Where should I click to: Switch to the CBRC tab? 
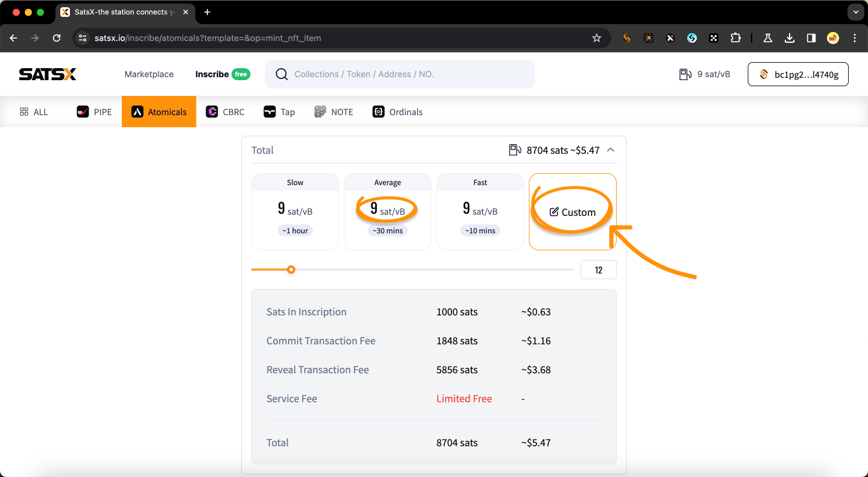225,112
